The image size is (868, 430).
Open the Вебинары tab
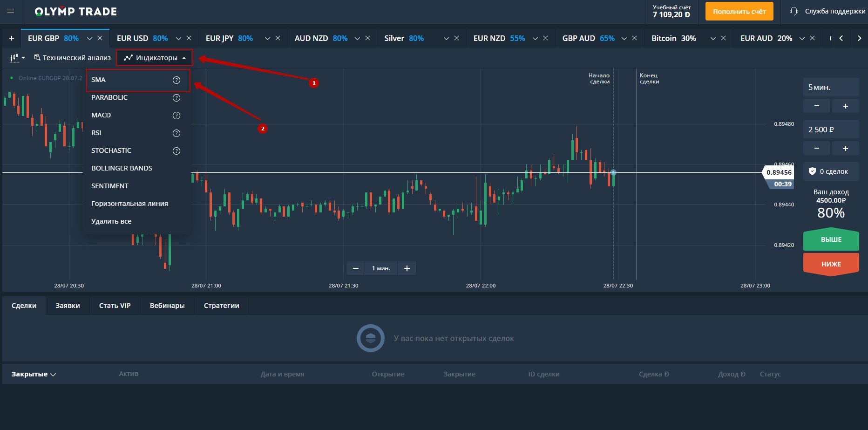point(167,306)
